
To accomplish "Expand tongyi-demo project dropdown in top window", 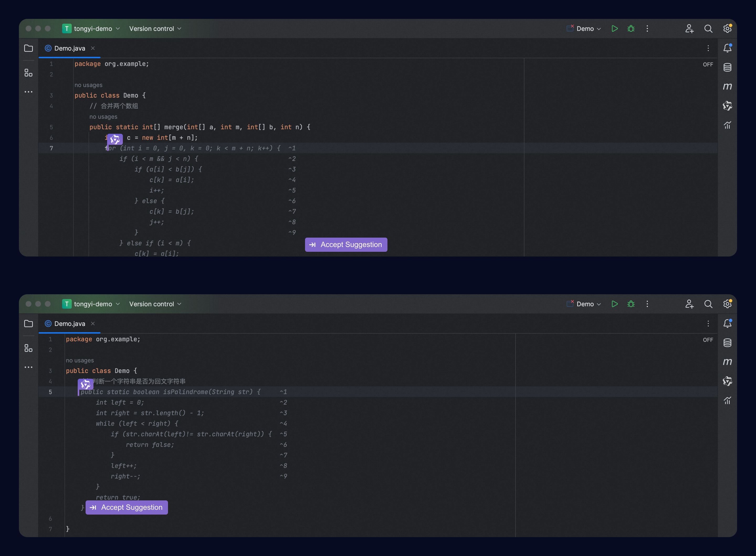I will pyautogui.click(x=91, y=29).
